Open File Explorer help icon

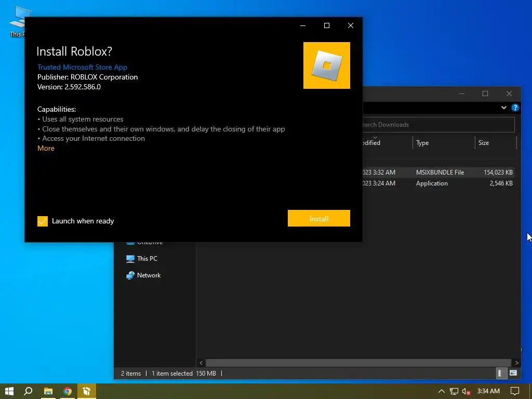[515, 108]
